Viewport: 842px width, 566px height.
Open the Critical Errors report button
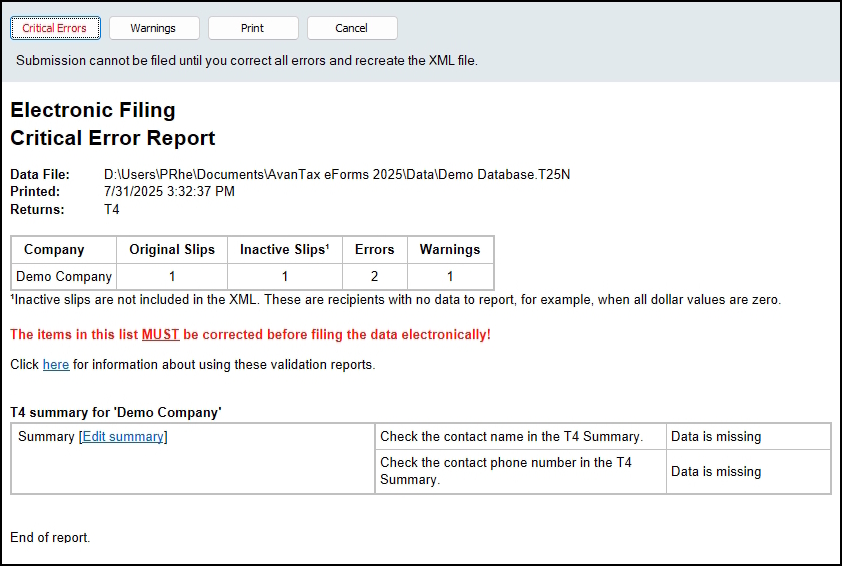(x=55, y=28)
